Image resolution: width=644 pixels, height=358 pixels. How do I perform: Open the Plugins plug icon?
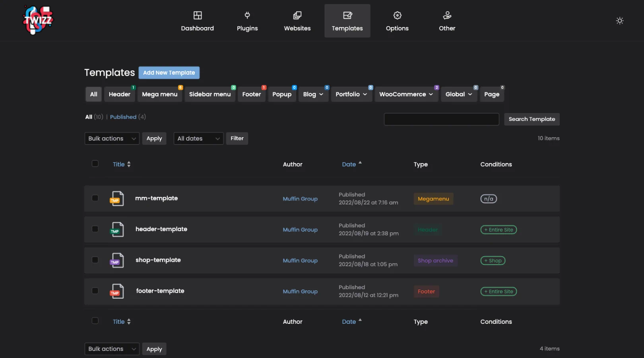click(247, 16)
